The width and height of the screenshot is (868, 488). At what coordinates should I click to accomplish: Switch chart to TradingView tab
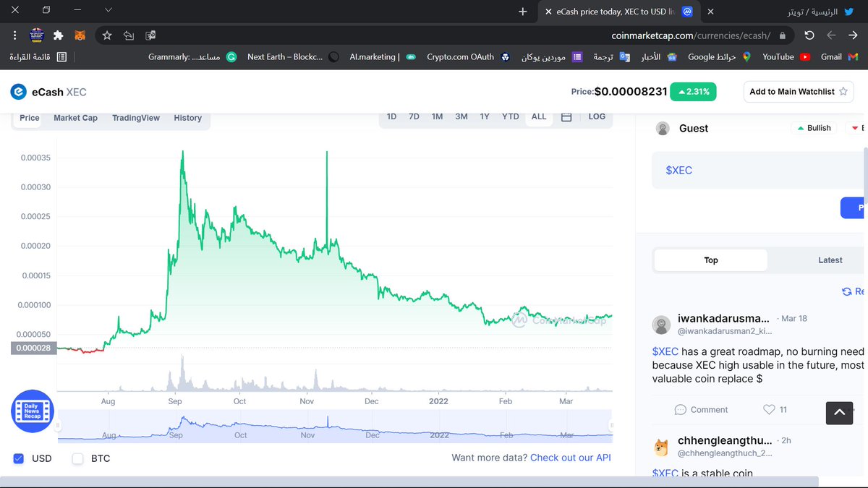[136, 118]
